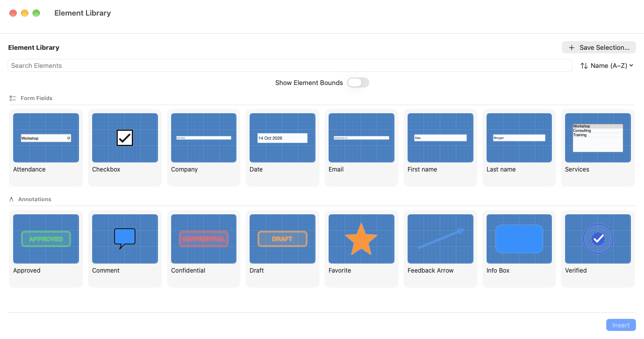Image resolution: width=644 pixels, height=339 pixels.
Task: Click the sort arrows icon
Action: [x=584, y=65]
